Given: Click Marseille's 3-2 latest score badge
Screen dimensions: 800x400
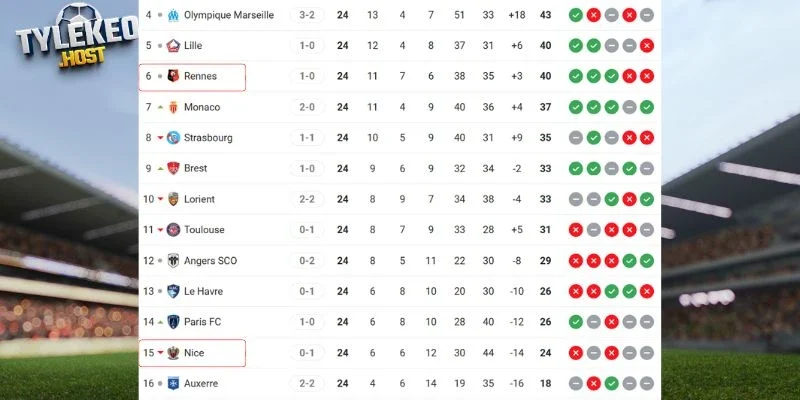Looking at the screenshot, I should click(307, 15).
